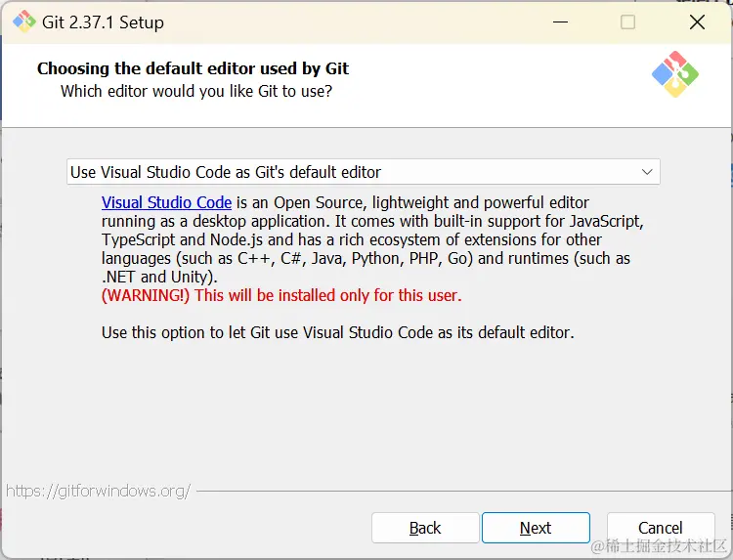
Task: Click the editor description paragraph mentioning JavaScript
Action: (x=372, y=239)
